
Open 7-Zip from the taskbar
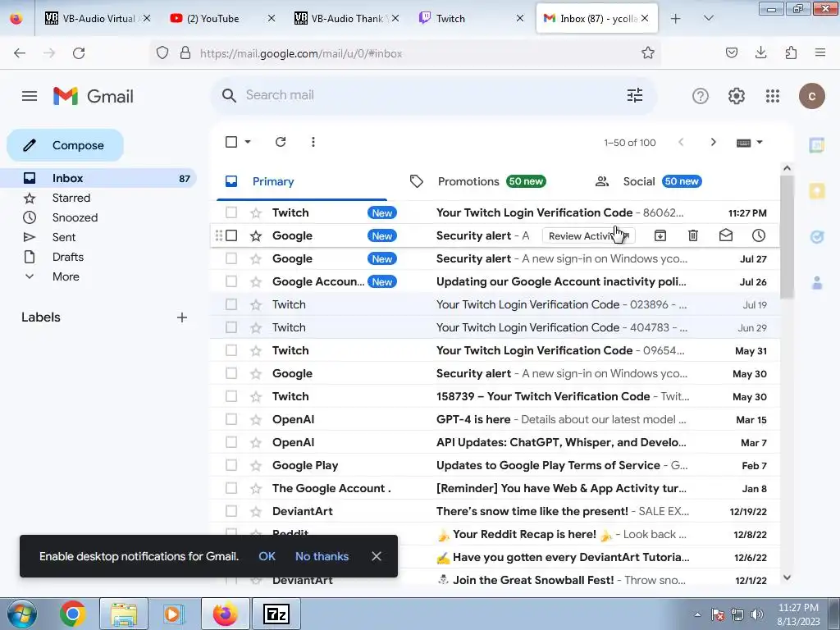(x=276, y=614)
